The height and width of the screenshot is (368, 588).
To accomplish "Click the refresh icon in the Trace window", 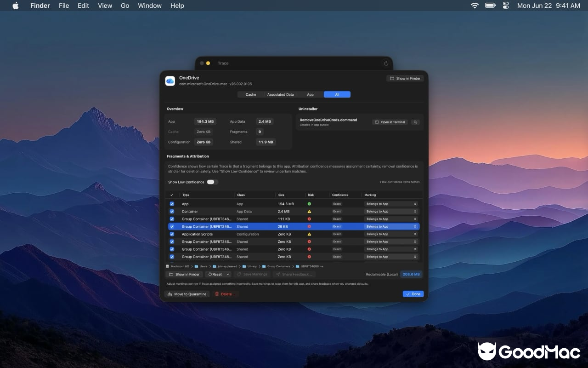I will click(386, 63).
